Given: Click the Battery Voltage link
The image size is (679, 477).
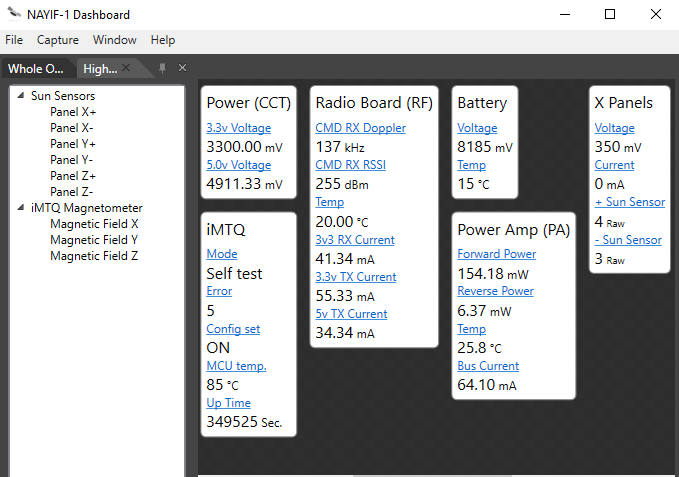Looking at the screenshot, I should 477,128.
